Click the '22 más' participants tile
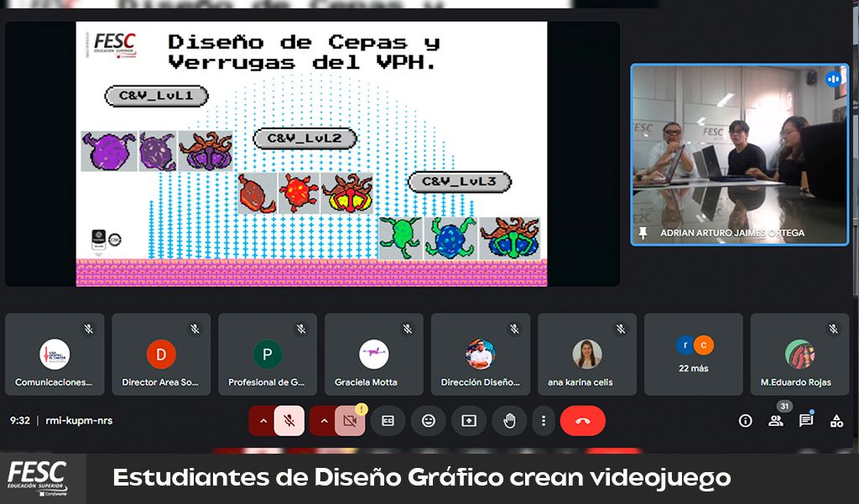The image size is (859, 504). (694, 355)
